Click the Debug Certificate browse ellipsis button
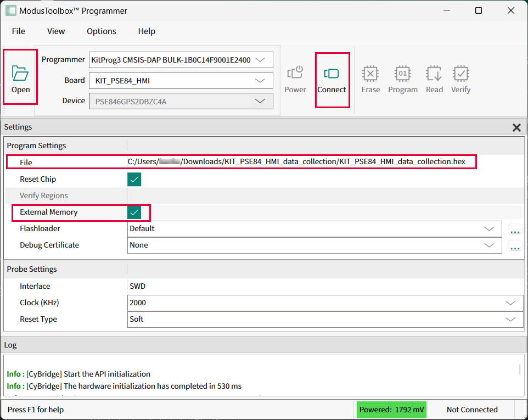This screenshot has width=528, height=420. [515, 247]
